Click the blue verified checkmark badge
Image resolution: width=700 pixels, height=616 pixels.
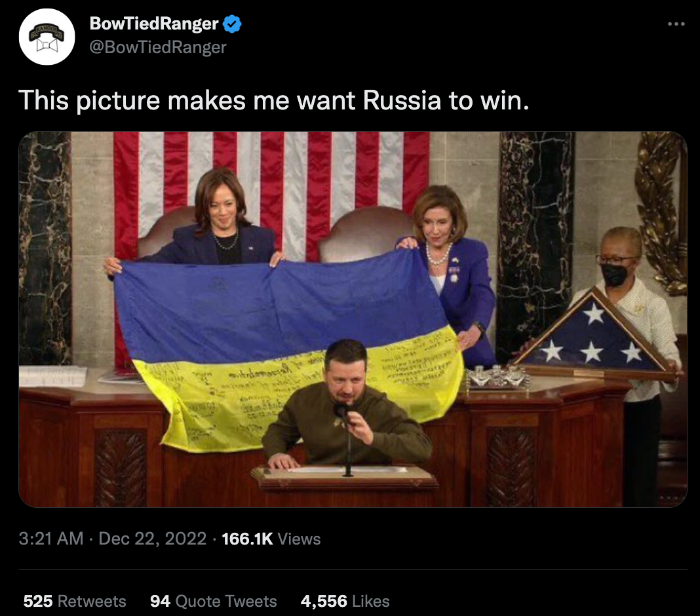point(232,24)
